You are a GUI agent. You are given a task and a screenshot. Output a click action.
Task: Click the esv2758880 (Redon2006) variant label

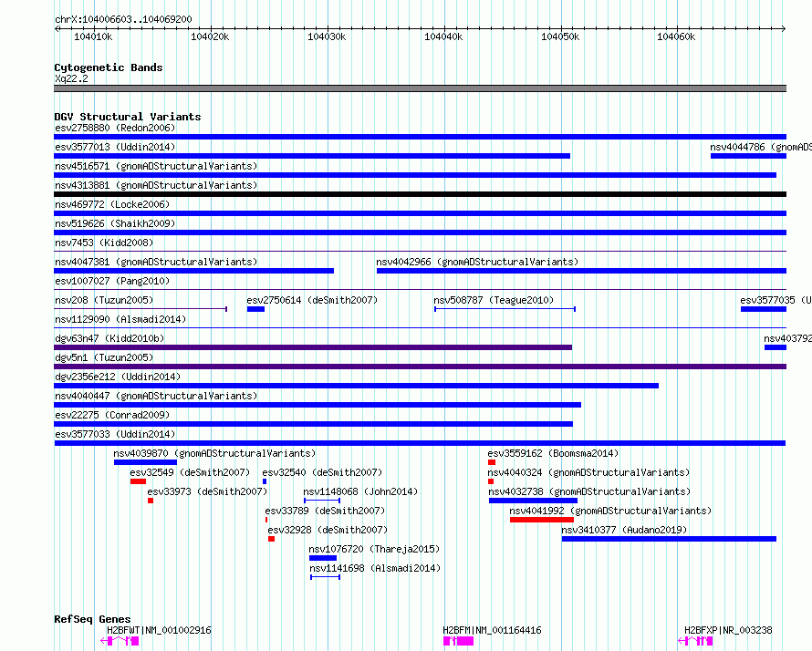point(115,128)
